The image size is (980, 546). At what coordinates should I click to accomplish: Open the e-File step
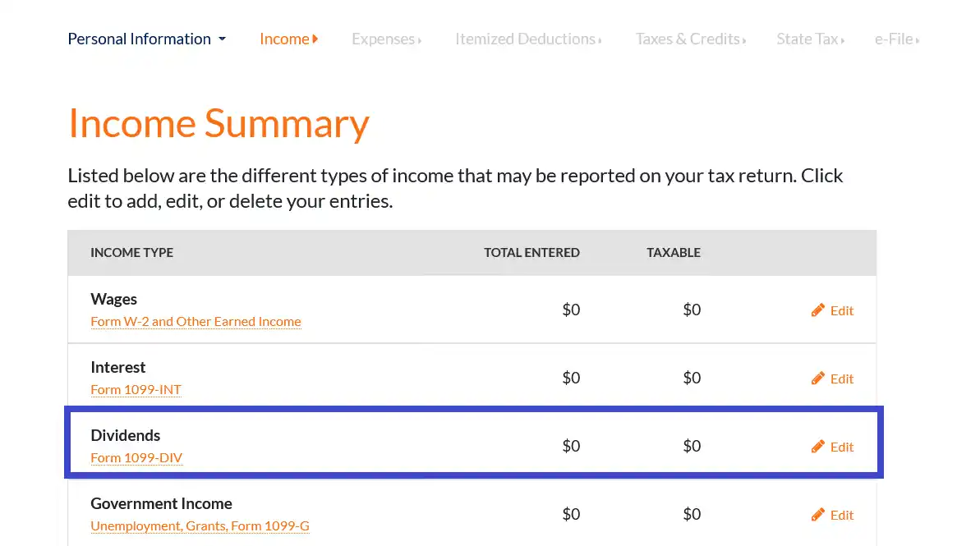click(896, 39)
